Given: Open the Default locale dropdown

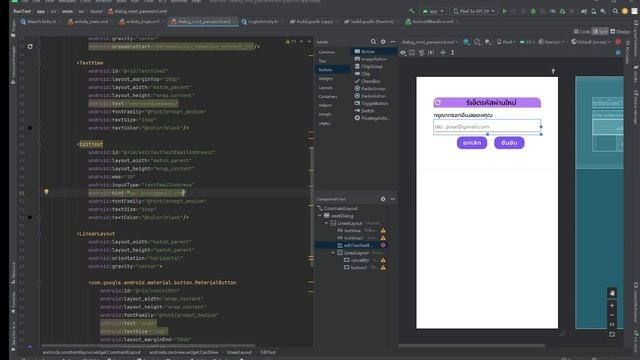Looking at the screenshot, I should (591, 42).
